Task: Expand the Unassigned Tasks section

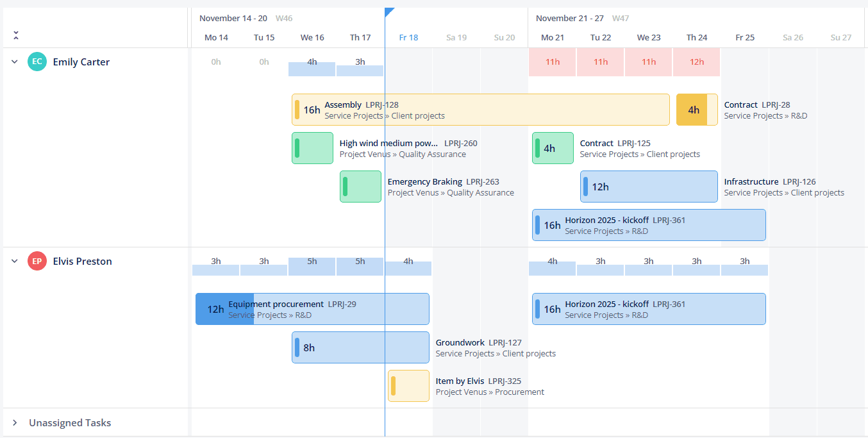Action: [x=15, y=423]
